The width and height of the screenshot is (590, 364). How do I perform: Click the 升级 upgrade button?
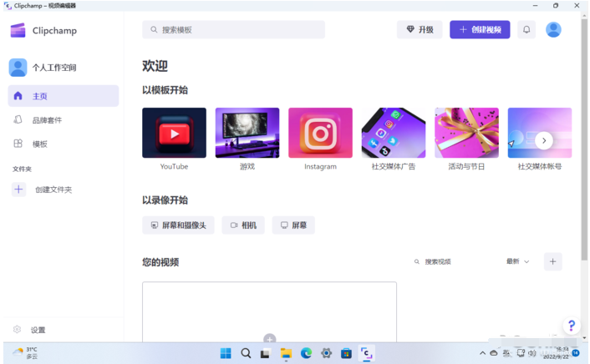coord(420,30)
